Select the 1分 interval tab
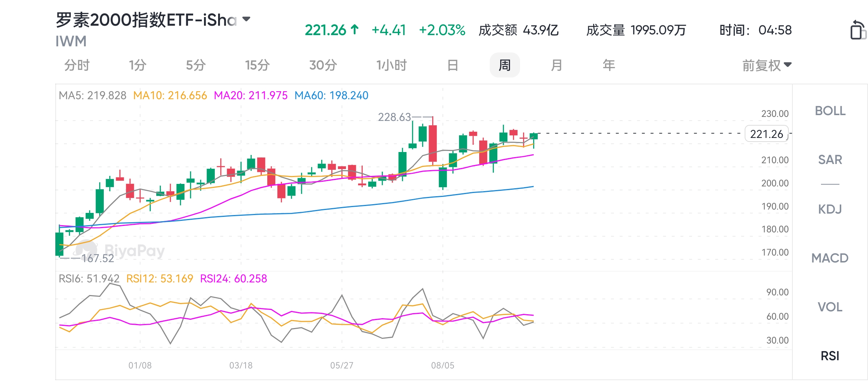Viewport: 868px width, 391px height. 138,65
